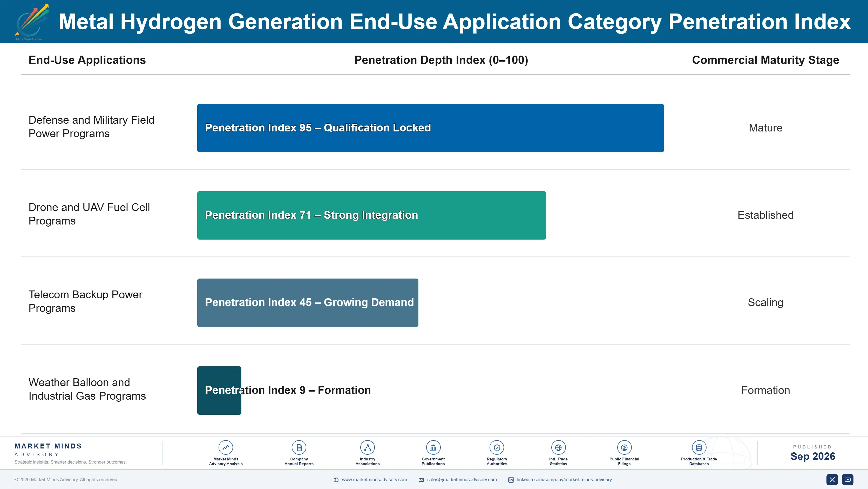Click the Regulatory Authorities shield icon

497,447
